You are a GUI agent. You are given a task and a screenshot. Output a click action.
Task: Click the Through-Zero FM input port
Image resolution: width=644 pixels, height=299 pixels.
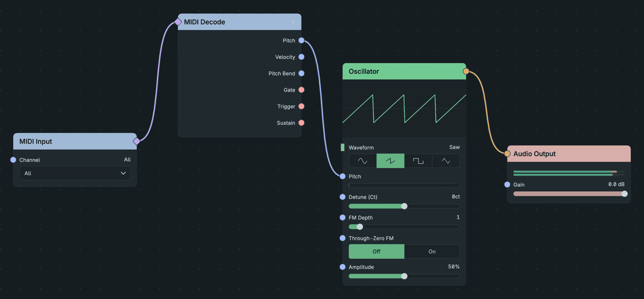tap(342, 238)
